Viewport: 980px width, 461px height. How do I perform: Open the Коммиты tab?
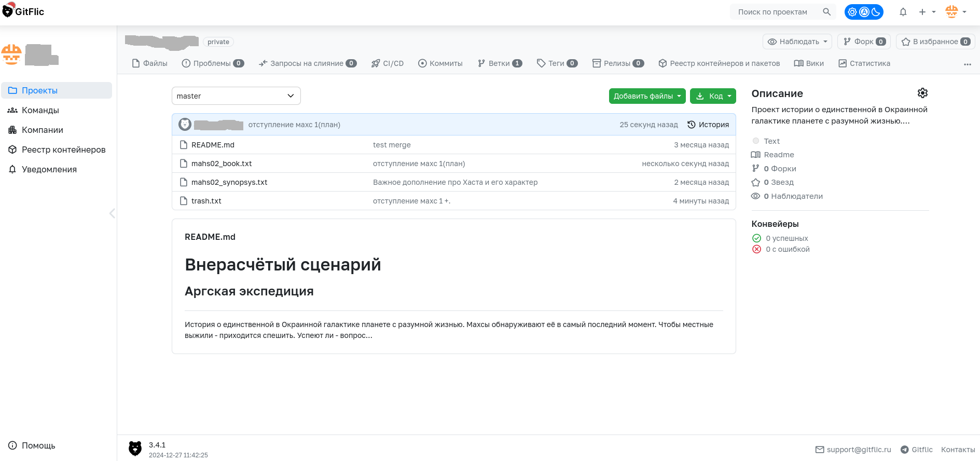coord(440,63)
